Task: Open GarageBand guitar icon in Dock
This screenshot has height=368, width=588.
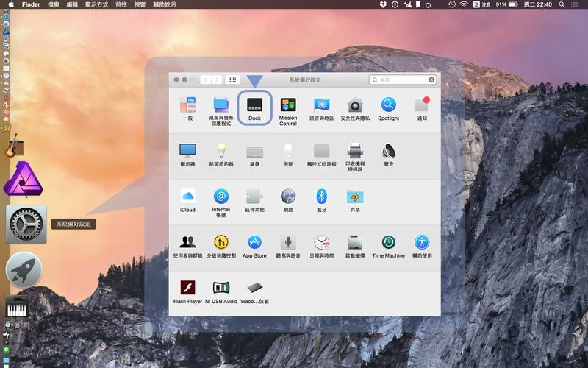Action: (x=13, y=145)
